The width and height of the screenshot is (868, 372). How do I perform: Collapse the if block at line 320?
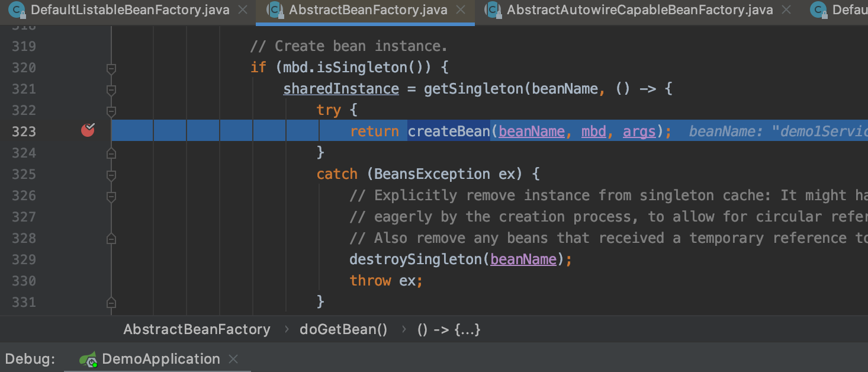111,68
